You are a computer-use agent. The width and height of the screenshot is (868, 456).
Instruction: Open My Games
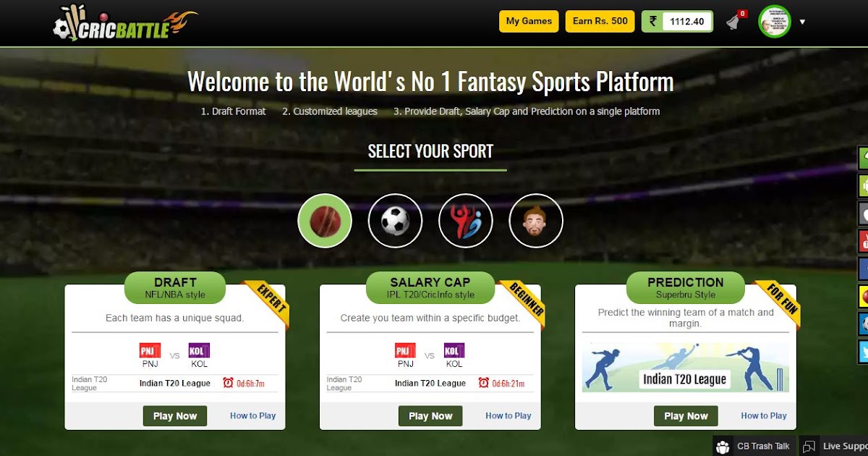pos(529,21)
